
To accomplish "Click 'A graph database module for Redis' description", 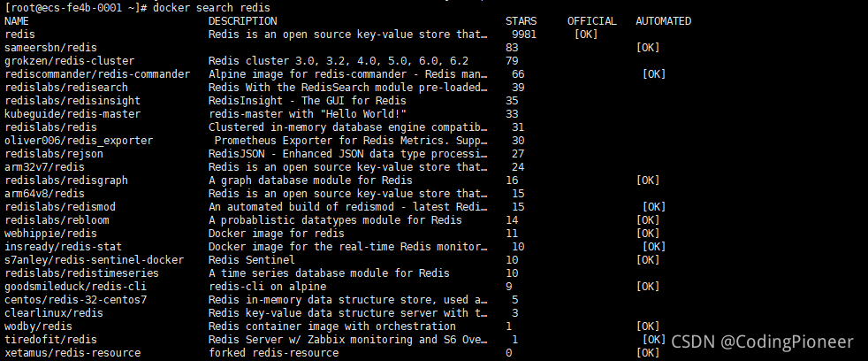I will click(x=310, y=180).
